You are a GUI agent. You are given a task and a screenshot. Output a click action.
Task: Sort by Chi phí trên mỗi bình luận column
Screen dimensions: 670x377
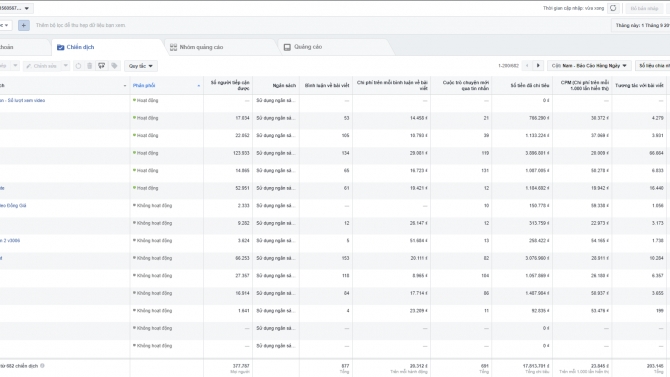392,85
